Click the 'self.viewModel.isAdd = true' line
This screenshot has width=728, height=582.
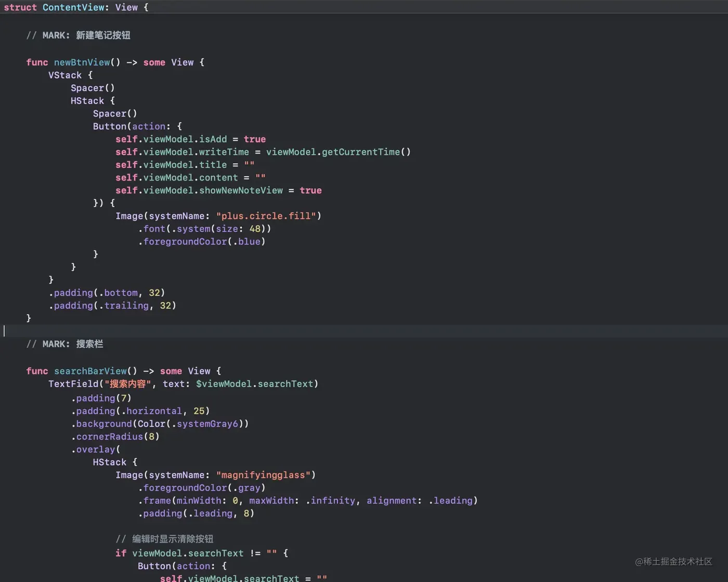190,139
